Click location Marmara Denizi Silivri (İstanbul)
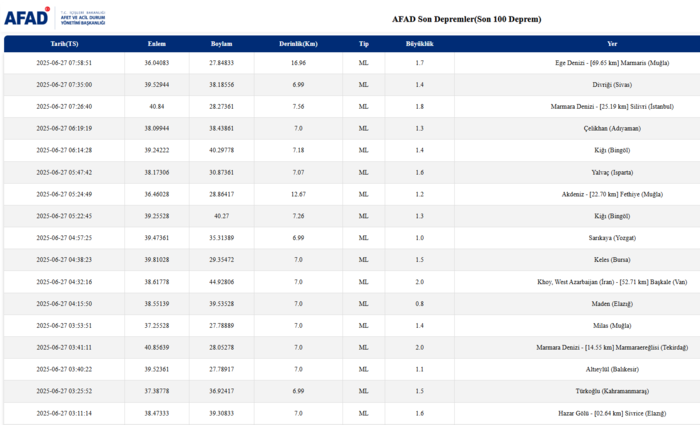Image resolution: width=700 pixels, height=425 pixels. coord(612,107)
